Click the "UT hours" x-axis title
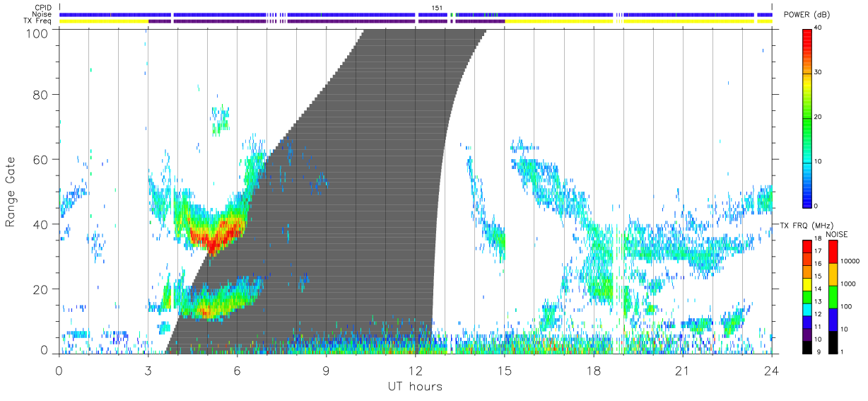 tap(415, 386)
